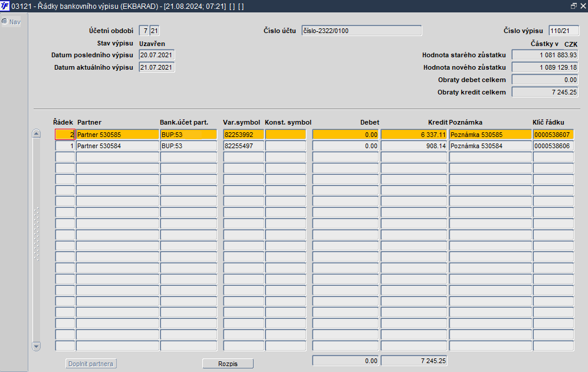Click the vertical scrollbar track beside table
Screen dimensions: 588x372
coord(37,240)
